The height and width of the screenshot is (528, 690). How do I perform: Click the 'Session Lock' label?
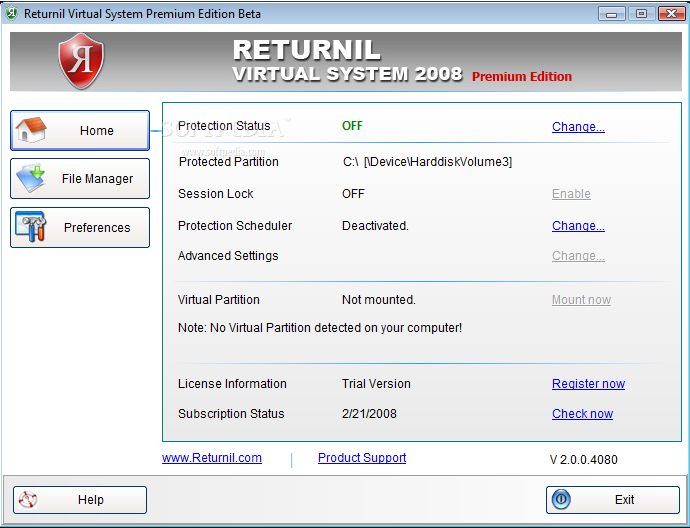coord(216,194)
